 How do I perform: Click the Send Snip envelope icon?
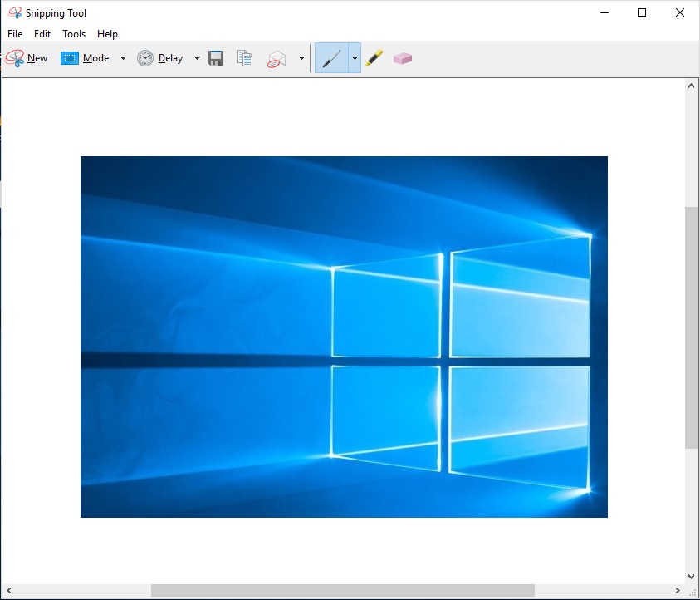click(277, 59)
